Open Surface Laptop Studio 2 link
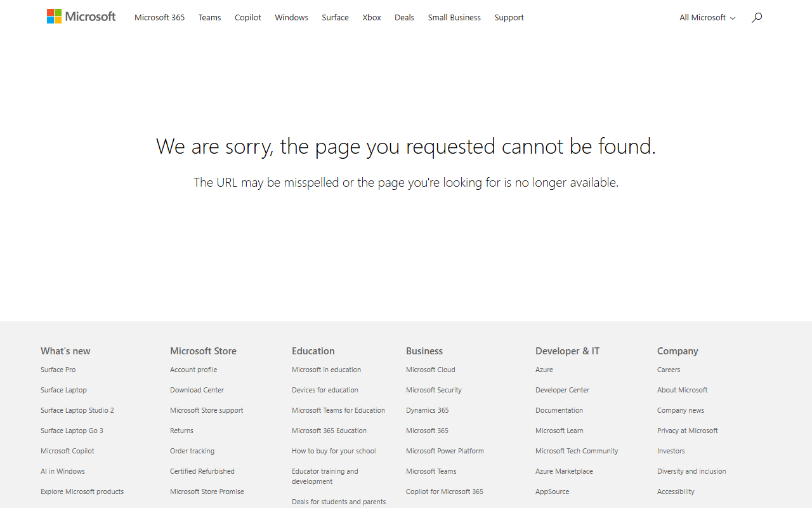 point(77,410)
